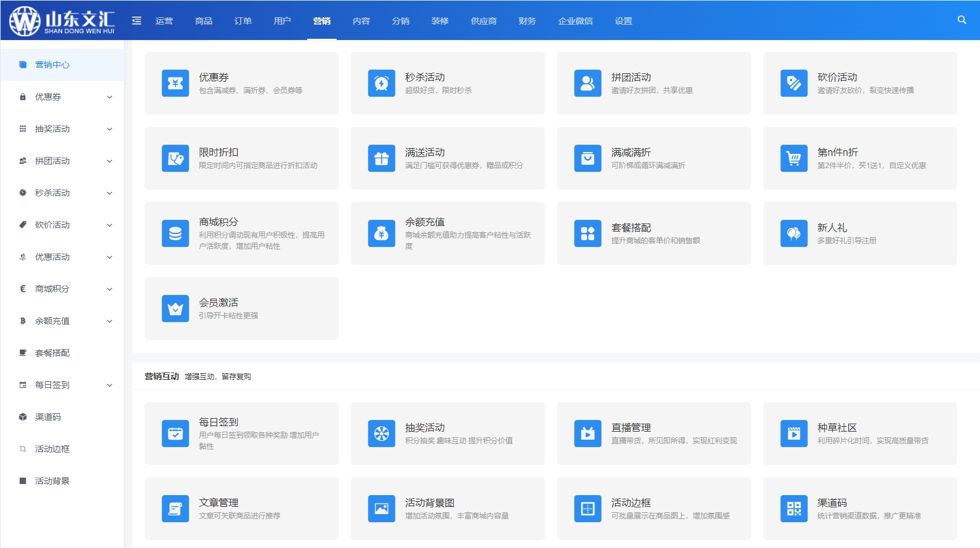
Task: Click the 满送活动 gift icon
Action: click(x=382, y=158)
